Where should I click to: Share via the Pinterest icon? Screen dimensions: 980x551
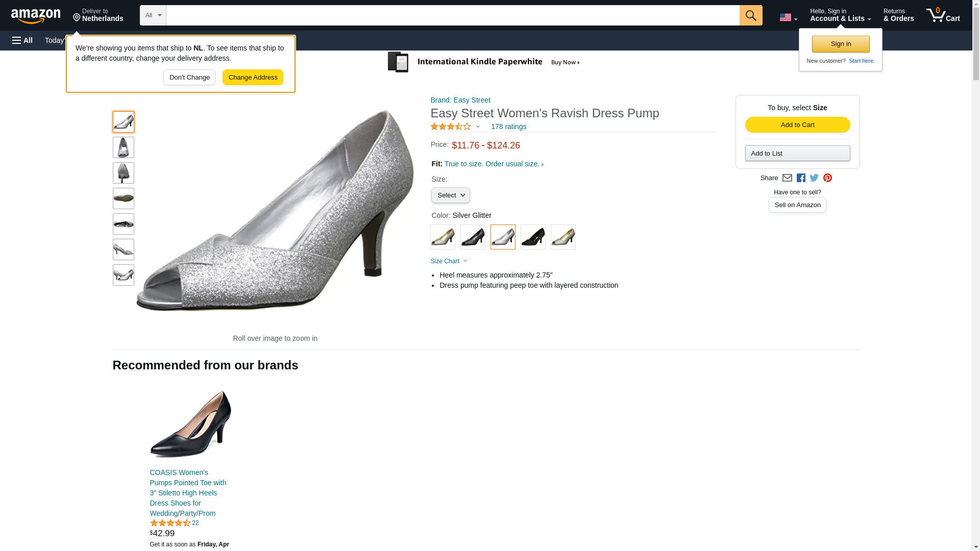[827, 178]
